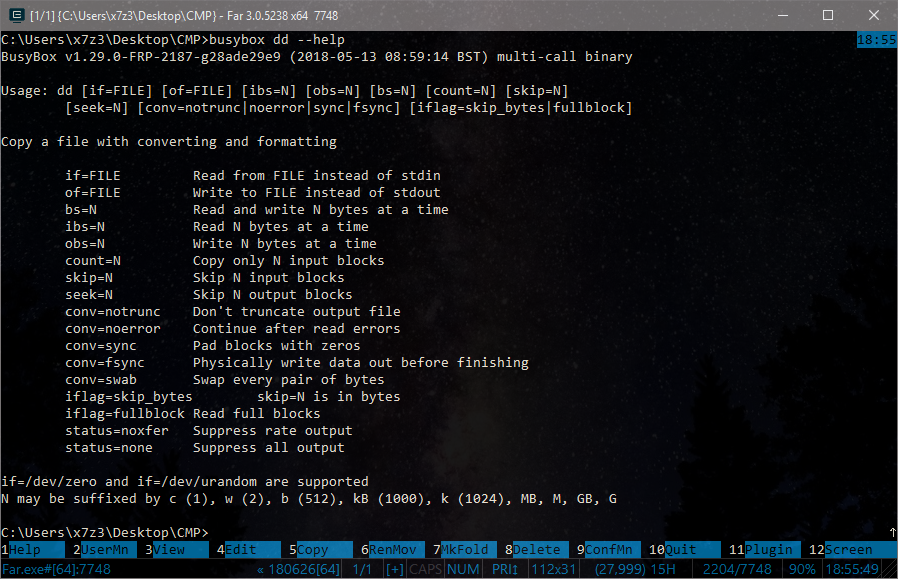Select the 4 Edit function key
This screenshot has height=579, width=898.
[x=249, y=550]
